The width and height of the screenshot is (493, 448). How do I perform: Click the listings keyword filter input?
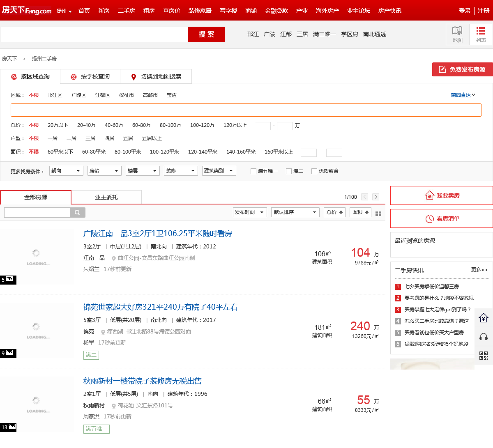(37, 212)
